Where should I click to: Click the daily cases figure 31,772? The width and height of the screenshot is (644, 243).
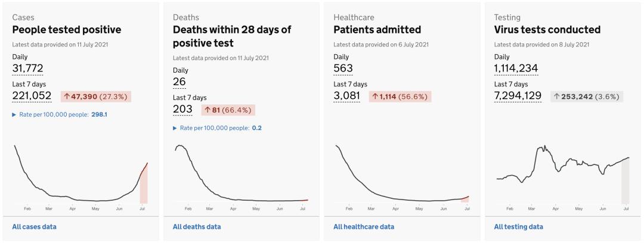click(27, 68)
